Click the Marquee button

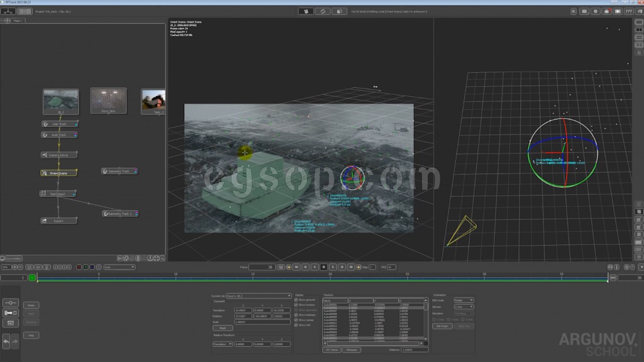tap(352, 349)
